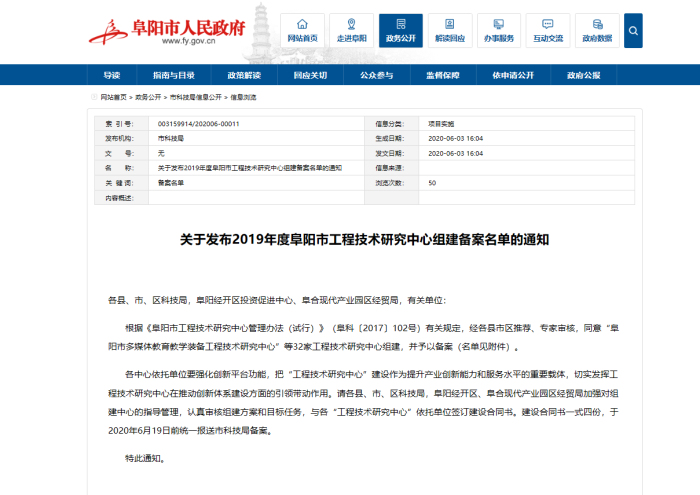700x495 pixels.
Task: Click the 网站首页 home icon
Action: pyautogui.click(x=302, y=30)
